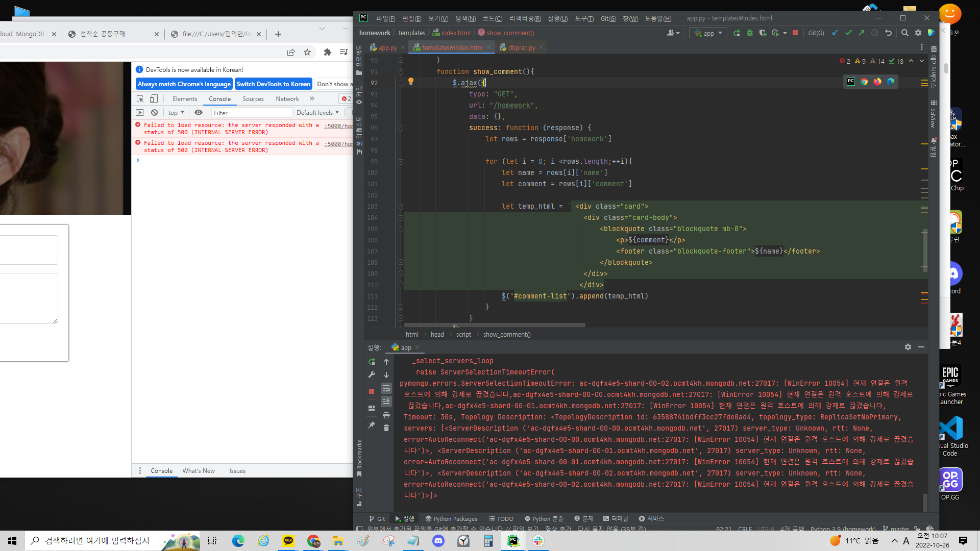
Task: Rerun the app in PyCharm toolbar
Action: click(x=737, y=33)
